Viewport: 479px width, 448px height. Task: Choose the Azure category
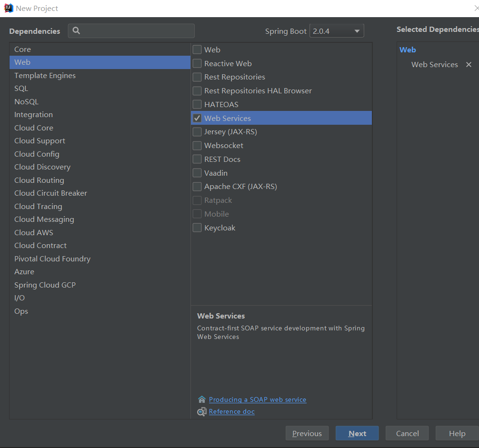point(100,272)
